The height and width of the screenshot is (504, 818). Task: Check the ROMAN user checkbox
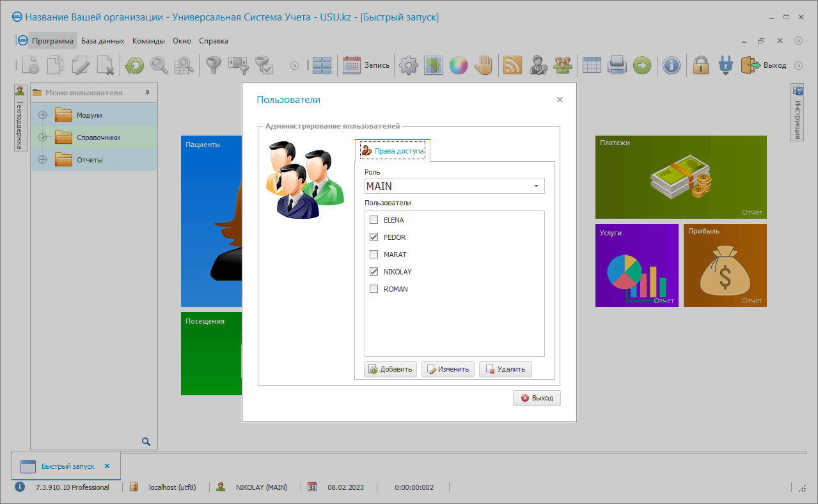pos(374,289)
